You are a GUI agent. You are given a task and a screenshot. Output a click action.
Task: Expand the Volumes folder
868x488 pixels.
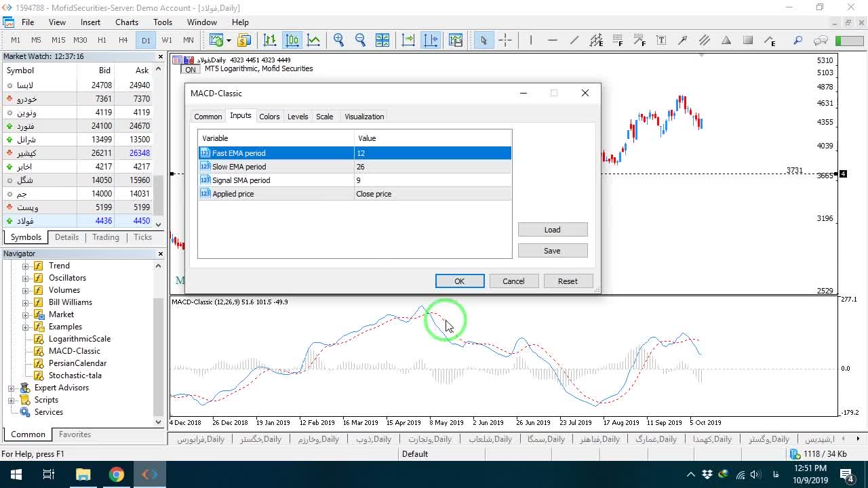[x=26, y=290]
